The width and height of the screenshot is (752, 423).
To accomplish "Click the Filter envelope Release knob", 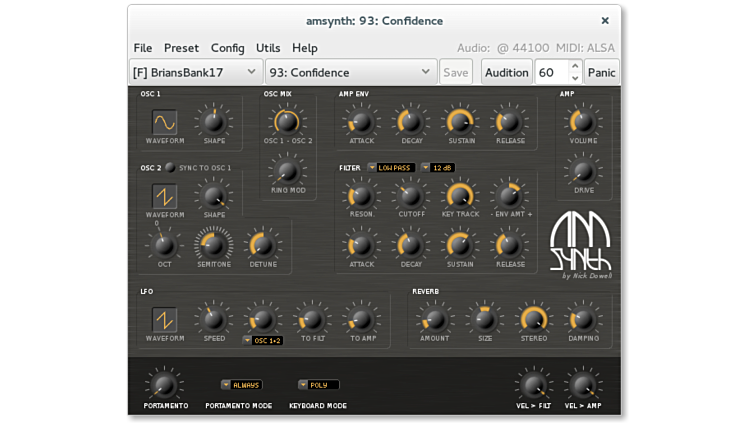I will [x=509, y=246].
